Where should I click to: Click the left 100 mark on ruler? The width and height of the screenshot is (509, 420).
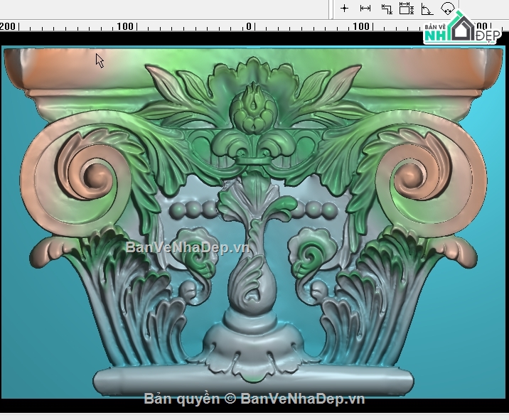(125, 26)
